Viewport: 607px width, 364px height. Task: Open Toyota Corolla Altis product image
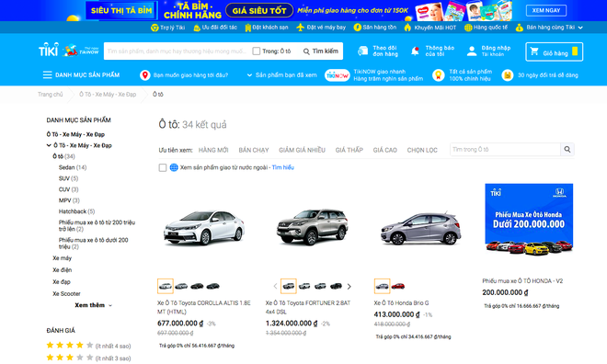tap(204, 228)
